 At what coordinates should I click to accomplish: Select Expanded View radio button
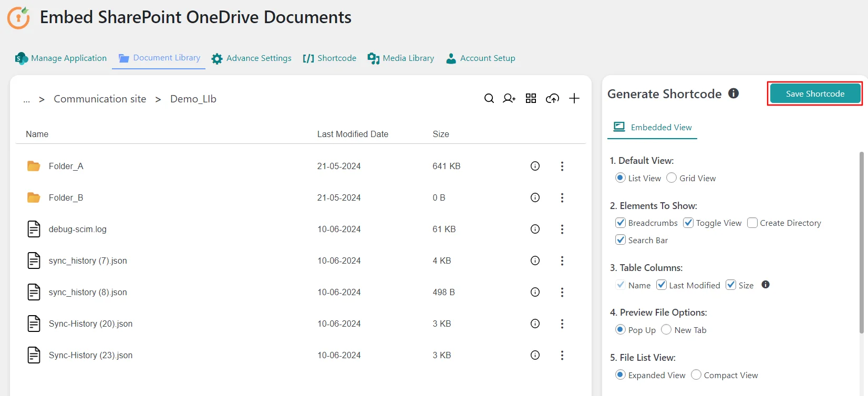621,374
